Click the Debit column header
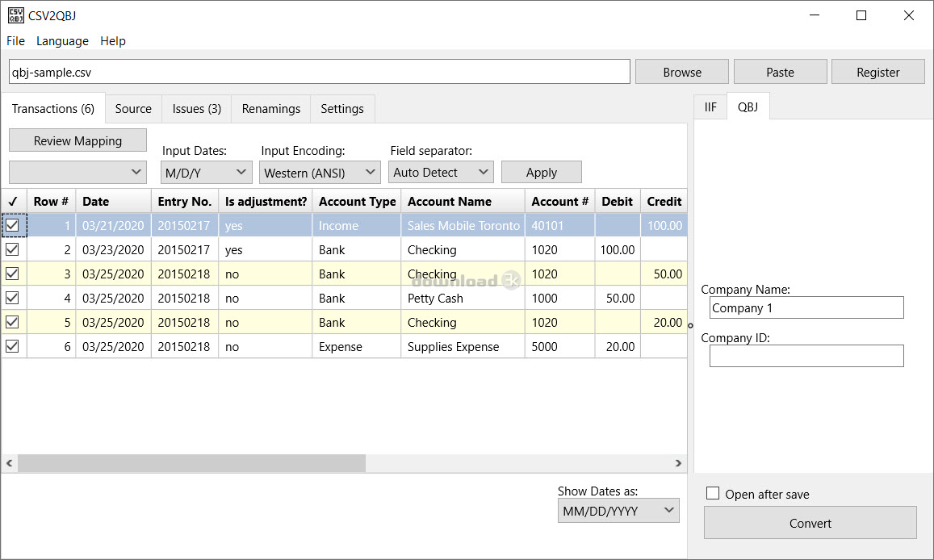934x560 pixels. coord(618,201)
